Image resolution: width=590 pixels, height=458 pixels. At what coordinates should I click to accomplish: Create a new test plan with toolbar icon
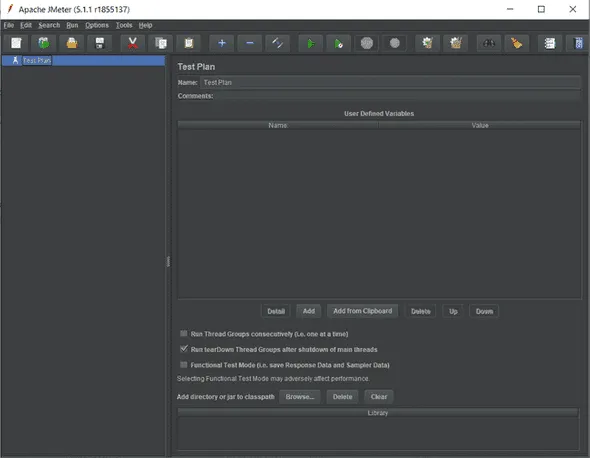point(16,43)
